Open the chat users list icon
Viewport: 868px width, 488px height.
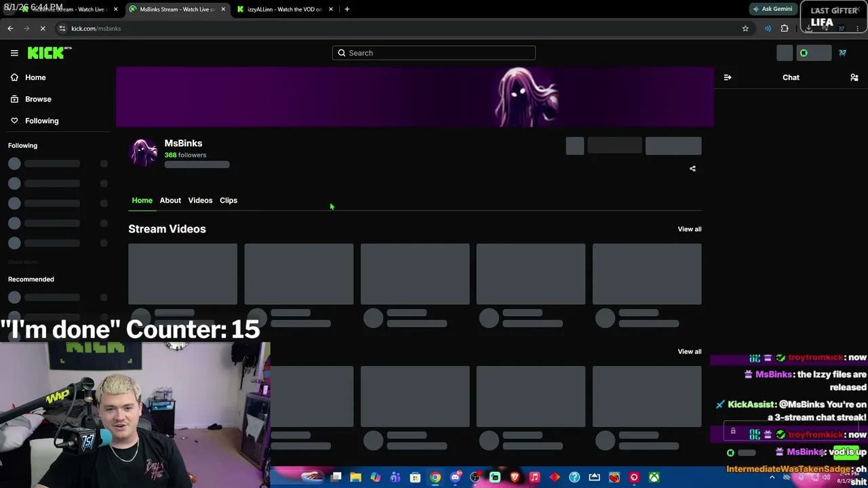(x=854, y=77)
